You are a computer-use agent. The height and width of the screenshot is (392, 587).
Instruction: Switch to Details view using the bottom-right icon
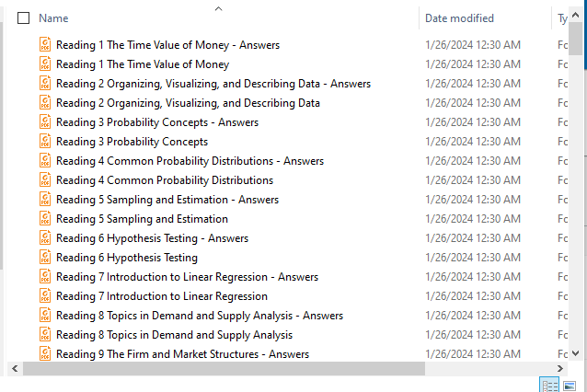coord(550,385)
